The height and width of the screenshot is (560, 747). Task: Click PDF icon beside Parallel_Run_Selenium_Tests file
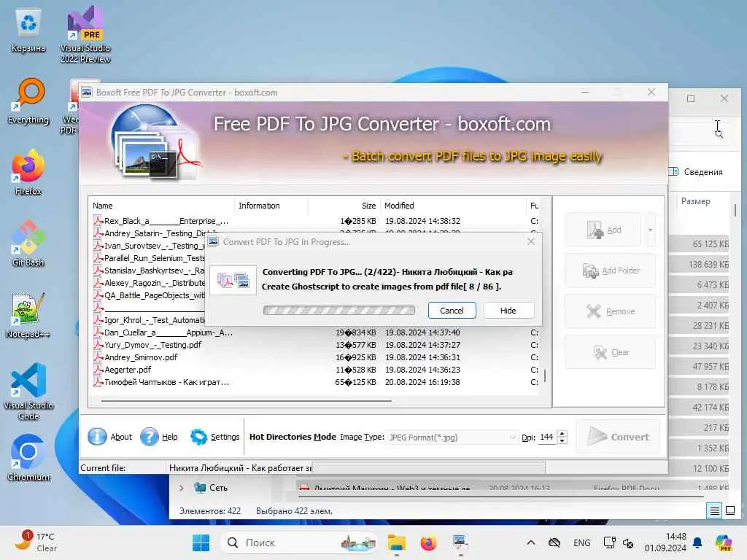[98, 258]
